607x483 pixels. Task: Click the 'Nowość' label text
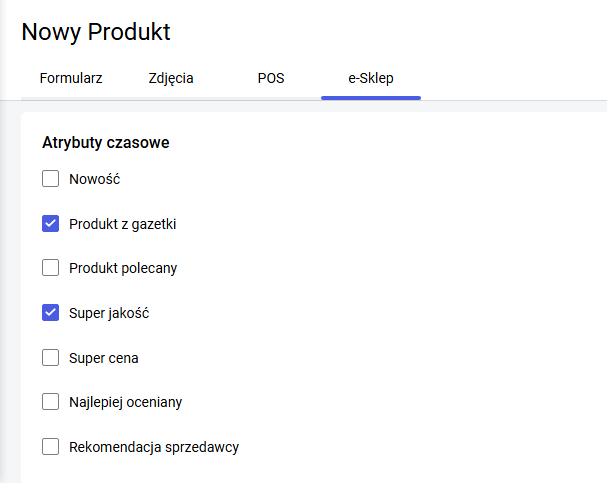pyautogui.click(x=95, y=180)
